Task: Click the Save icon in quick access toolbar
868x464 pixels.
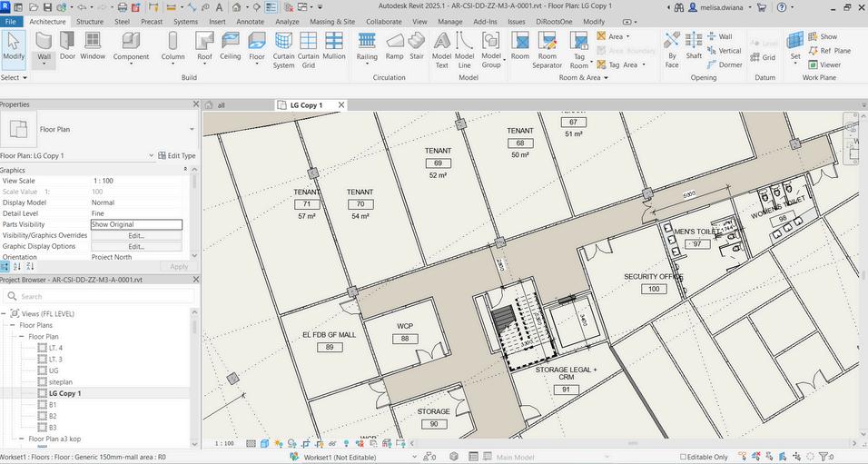Action: (45, 7)
